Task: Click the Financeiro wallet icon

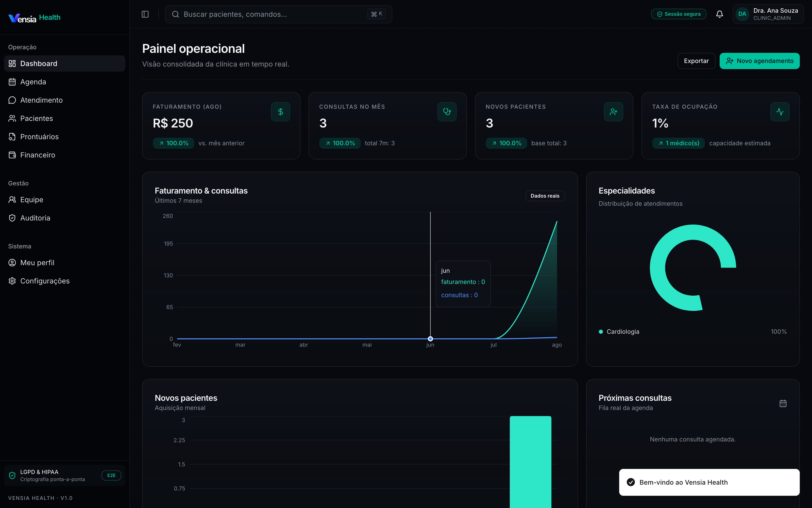Action: [x=12, y=155]
